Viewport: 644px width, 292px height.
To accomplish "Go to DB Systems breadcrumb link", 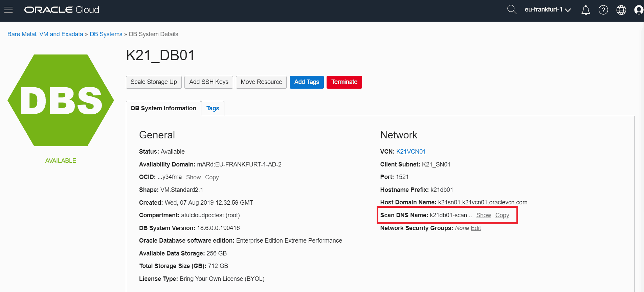I will tap(106, 34).
